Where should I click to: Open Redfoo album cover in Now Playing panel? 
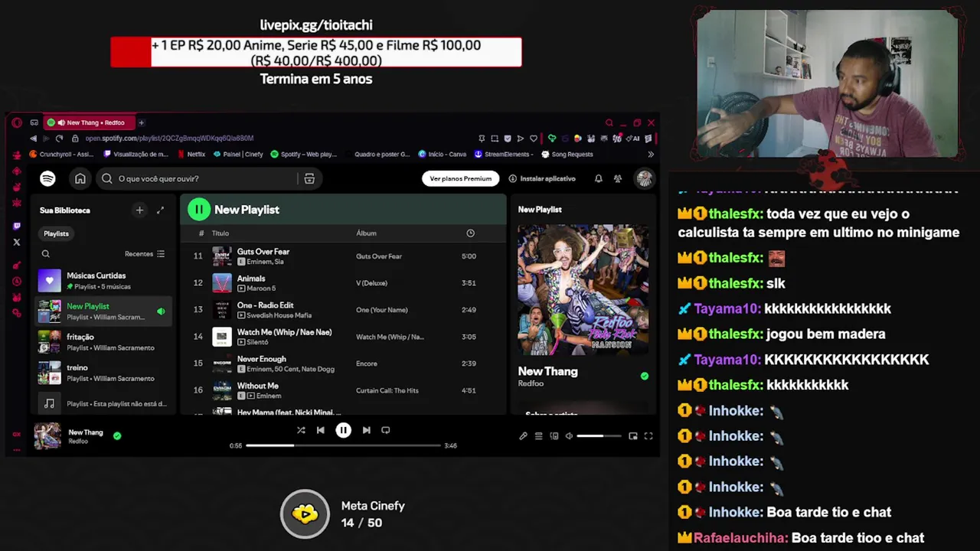click(x=583, y=289)
